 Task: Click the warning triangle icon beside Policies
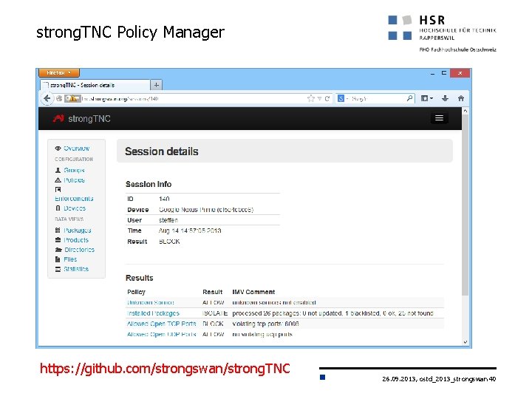click(x=58, y=180)
